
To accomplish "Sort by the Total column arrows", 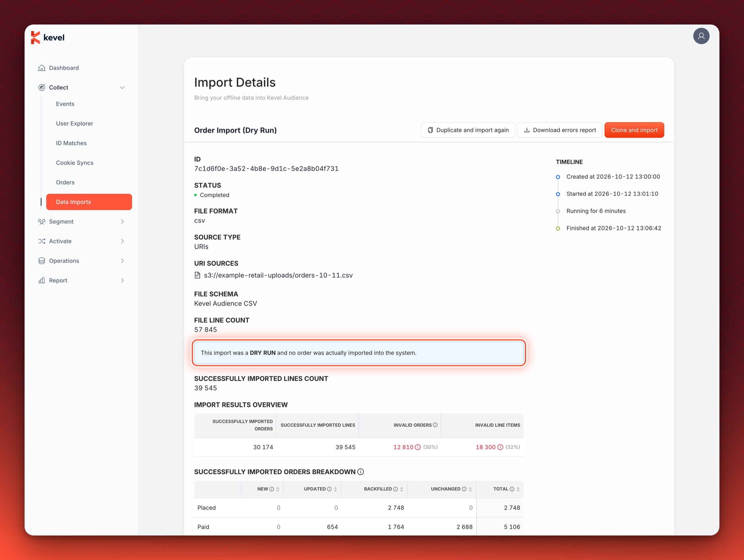I will pyautogui.click(x=518, y=489).
